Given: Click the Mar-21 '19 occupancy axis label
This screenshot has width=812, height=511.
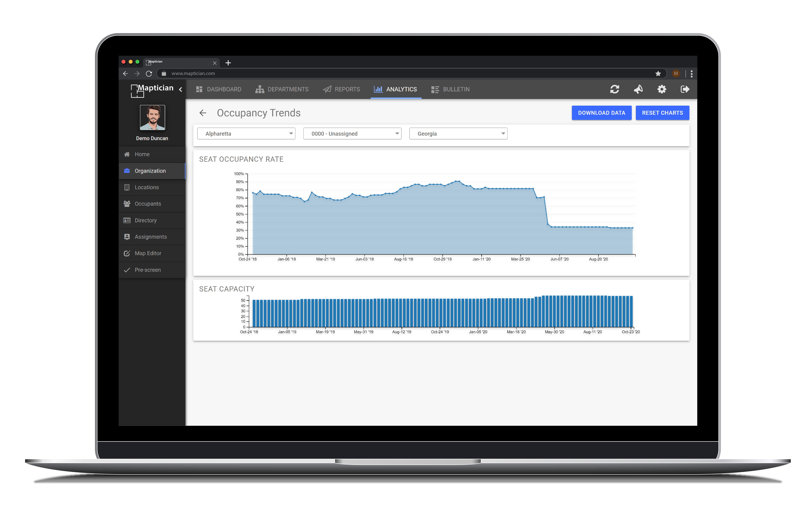Looking at the screenshot, I should coord(325,259).
